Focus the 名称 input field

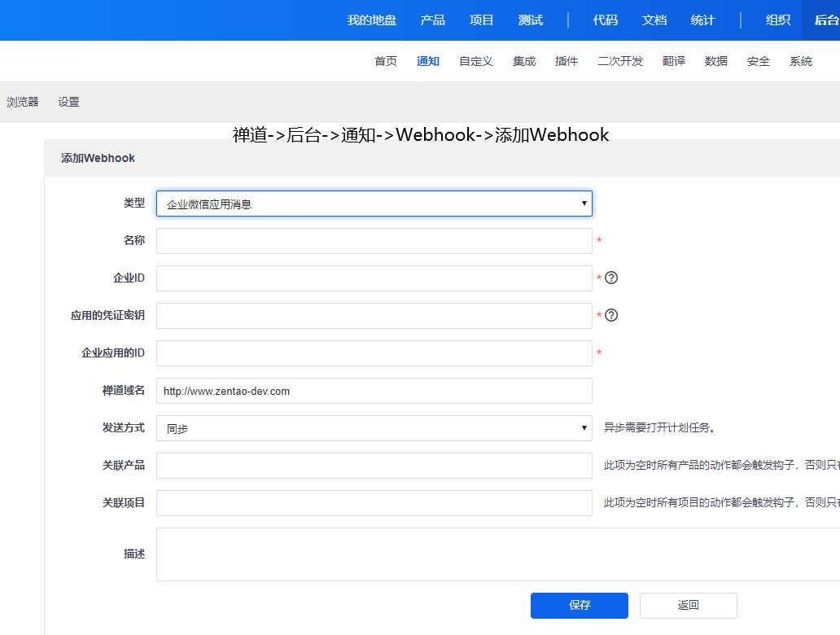pos(374,241)
